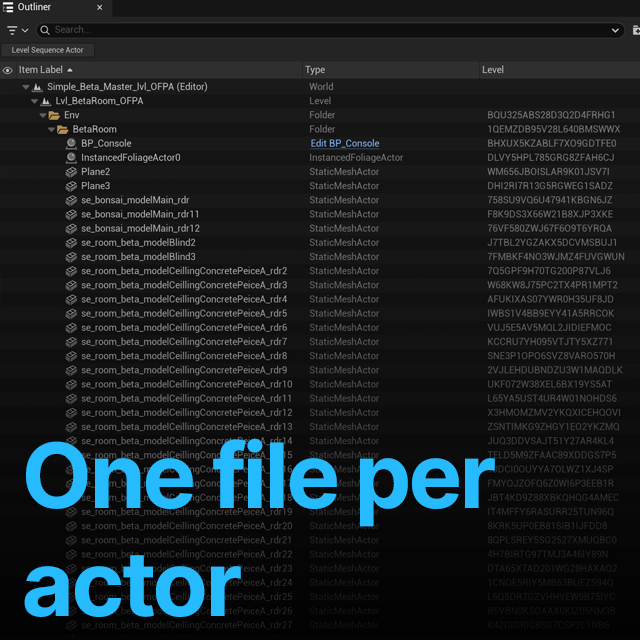Viewport: 640px width, 640px height.
Task: Select the InstancedFoliageActor0 item label
Action: tap(131, 158)
